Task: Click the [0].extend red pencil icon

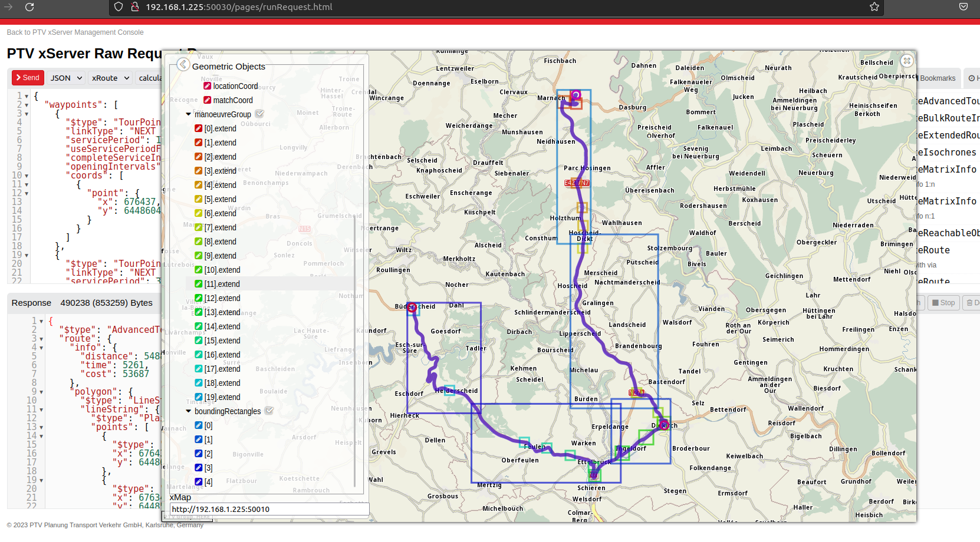Action: (199, 128)
